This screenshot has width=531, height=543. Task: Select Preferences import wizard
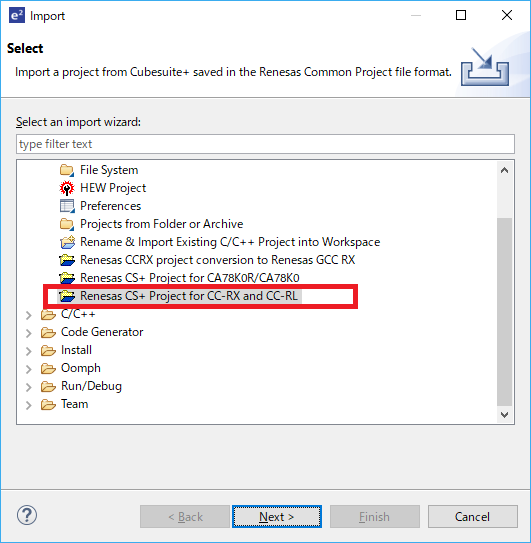coord(110,206)
